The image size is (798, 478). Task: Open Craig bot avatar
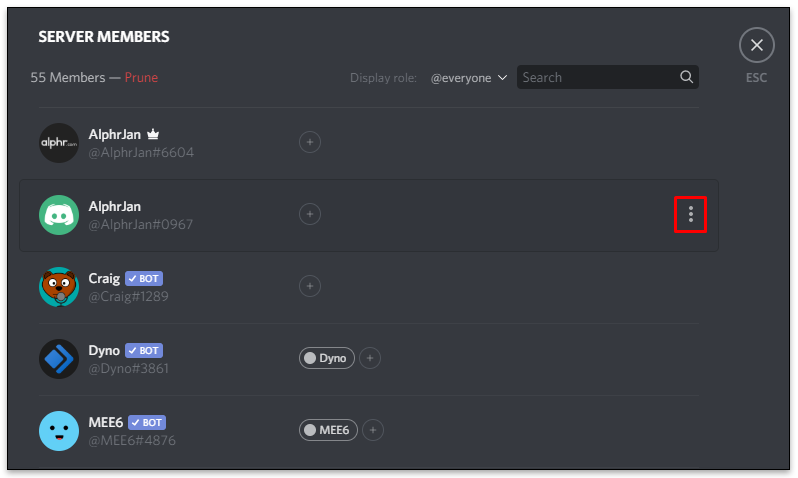(59, 287)
